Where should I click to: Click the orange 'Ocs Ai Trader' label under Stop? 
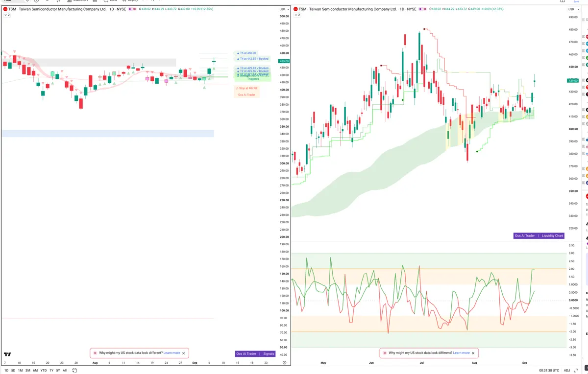click(247, 95)
